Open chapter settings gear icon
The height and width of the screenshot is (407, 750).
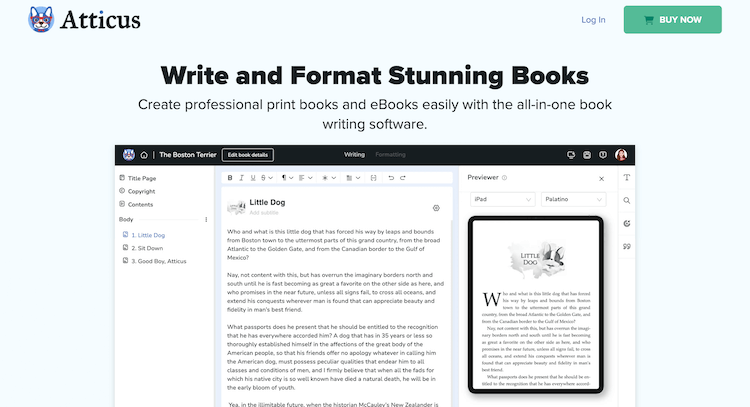[436, 208]
